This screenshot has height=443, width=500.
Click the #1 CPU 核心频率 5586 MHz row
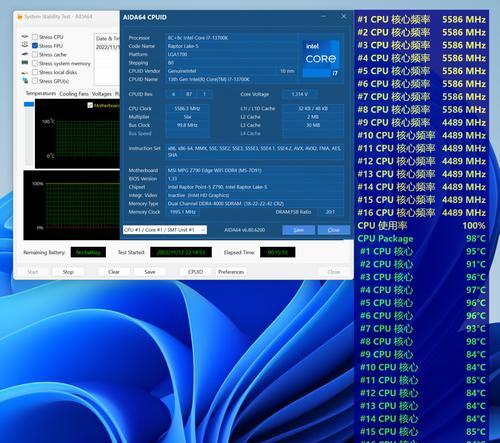[x=421, y=19]
